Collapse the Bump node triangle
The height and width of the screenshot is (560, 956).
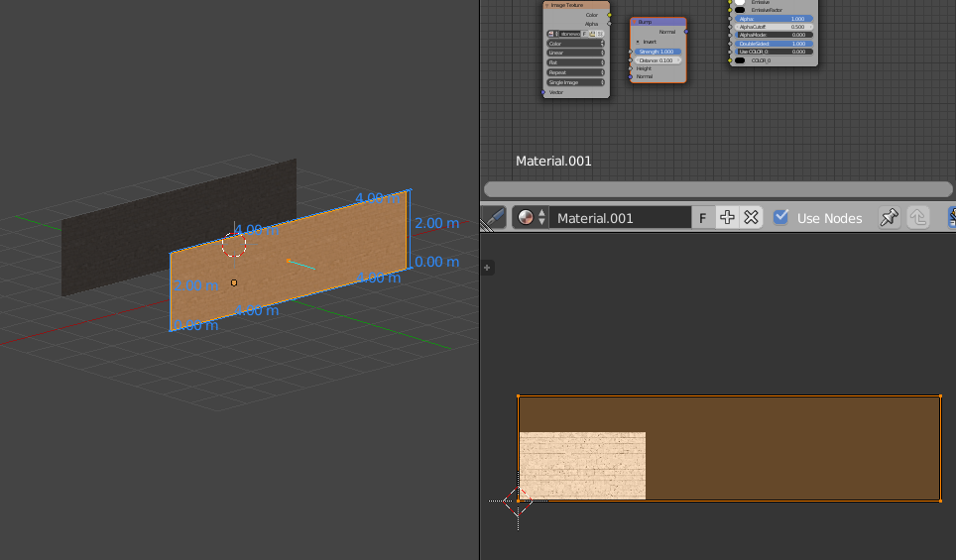634,22
